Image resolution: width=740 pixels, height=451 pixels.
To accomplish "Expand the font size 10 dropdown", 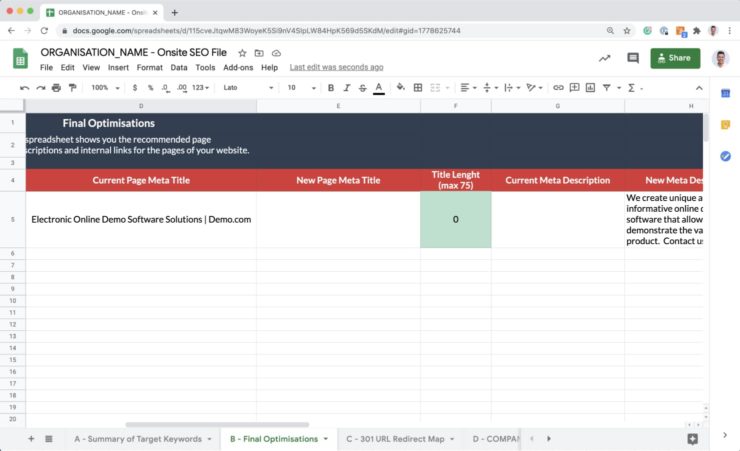I will [301, 88].
